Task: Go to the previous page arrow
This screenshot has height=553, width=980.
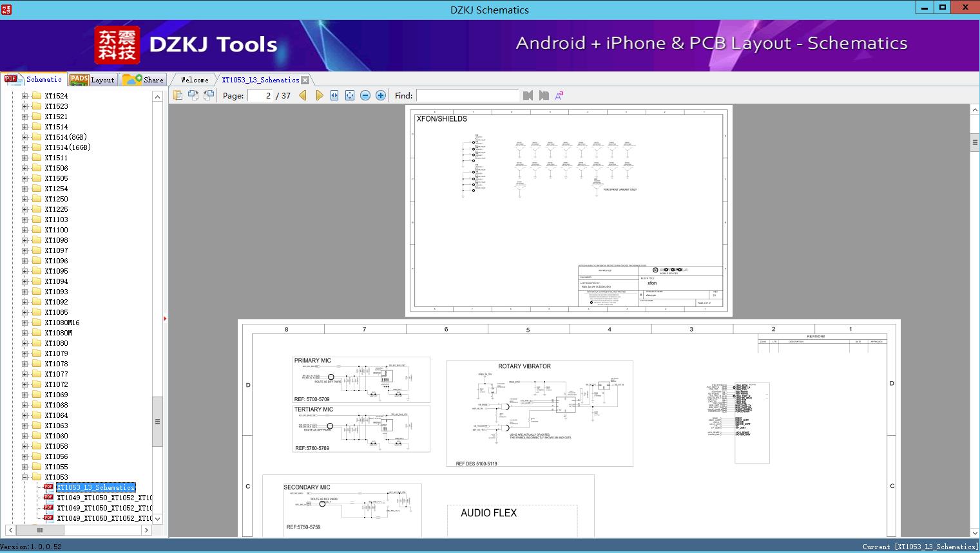Action: coord(303,95)
